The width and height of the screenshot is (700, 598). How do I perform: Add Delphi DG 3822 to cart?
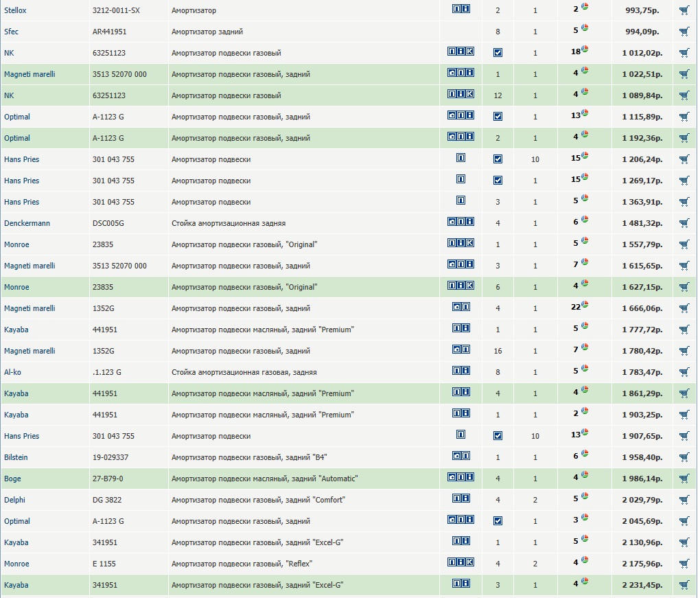coord(684,500)
